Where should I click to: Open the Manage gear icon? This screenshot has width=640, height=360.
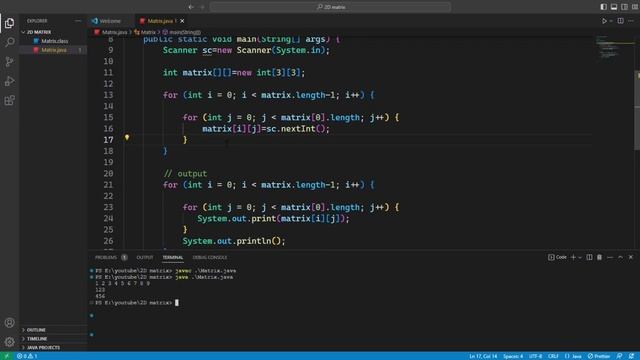9,342
